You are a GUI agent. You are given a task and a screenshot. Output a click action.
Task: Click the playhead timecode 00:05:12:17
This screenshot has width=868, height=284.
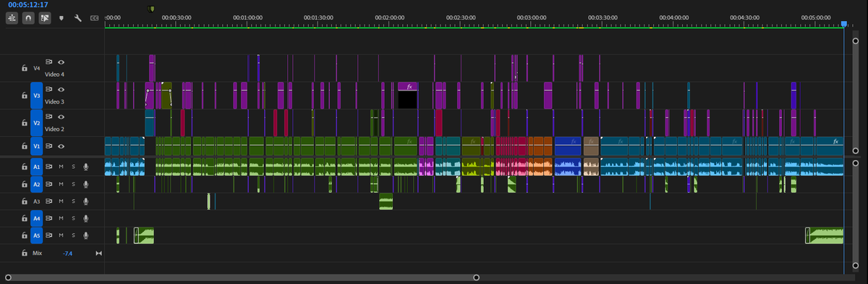(28, 4)
